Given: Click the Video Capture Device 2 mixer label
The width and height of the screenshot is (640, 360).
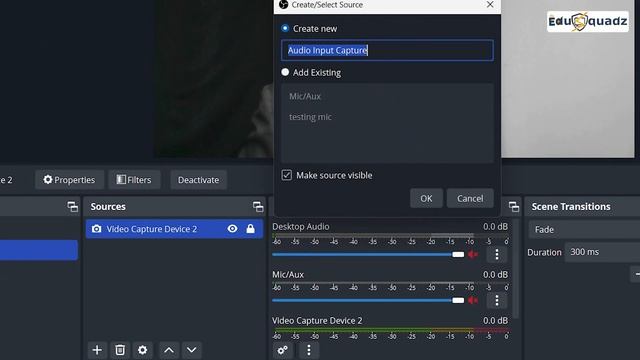Looking at the screenshot, I should tap(317, 321).
